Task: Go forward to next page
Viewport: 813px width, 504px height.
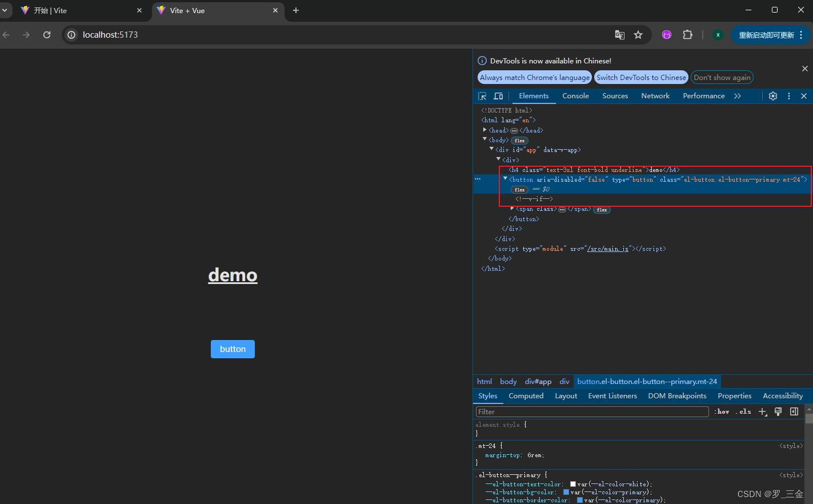Action: (26, 35)
